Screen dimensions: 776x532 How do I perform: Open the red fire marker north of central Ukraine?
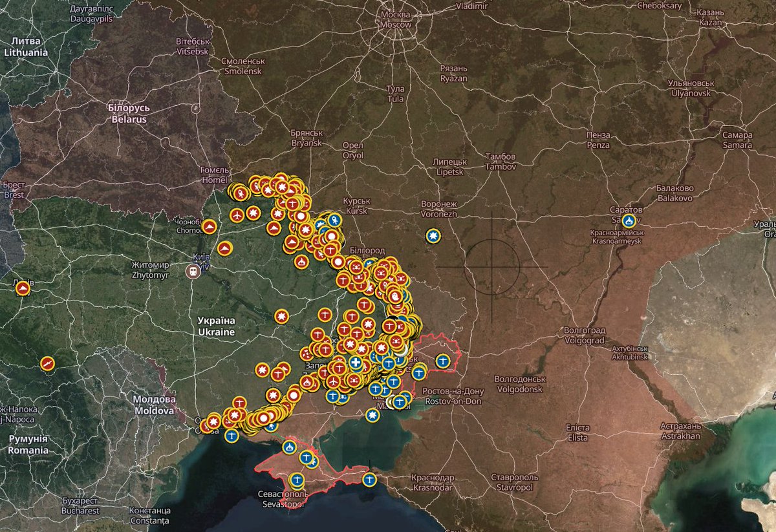(301, 261)
